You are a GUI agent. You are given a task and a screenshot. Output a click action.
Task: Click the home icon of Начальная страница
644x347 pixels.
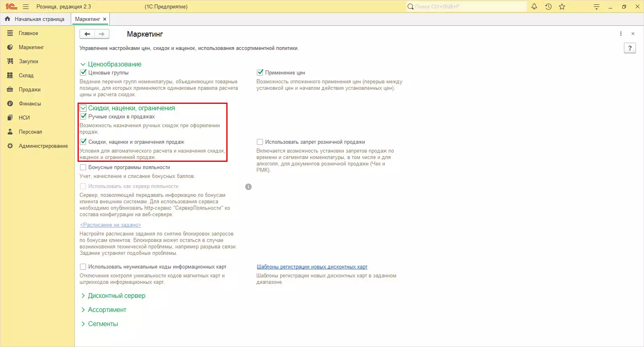pyautogui.click(x=8, y=19)
